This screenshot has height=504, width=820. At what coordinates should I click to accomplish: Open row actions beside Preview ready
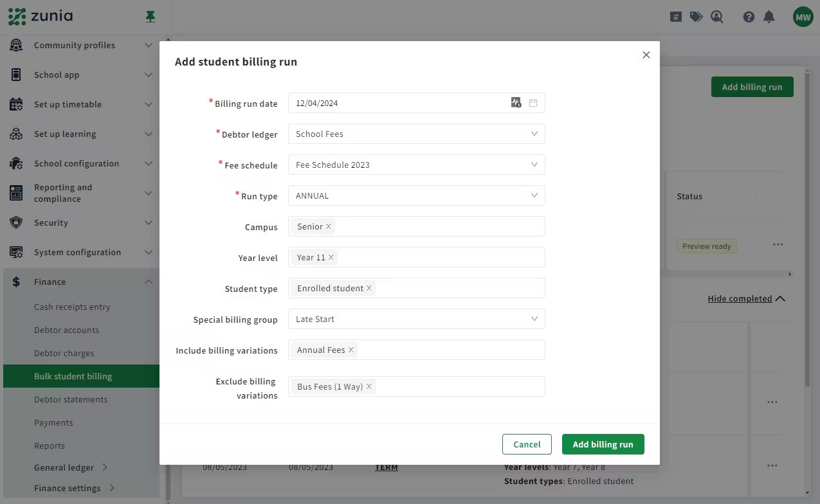point(778,244)
